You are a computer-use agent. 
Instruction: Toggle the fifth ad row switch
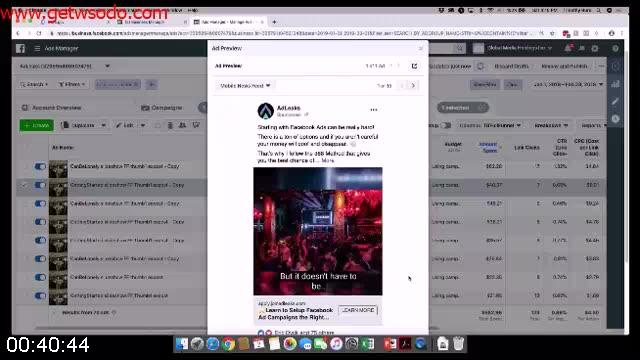coord(40,240)
